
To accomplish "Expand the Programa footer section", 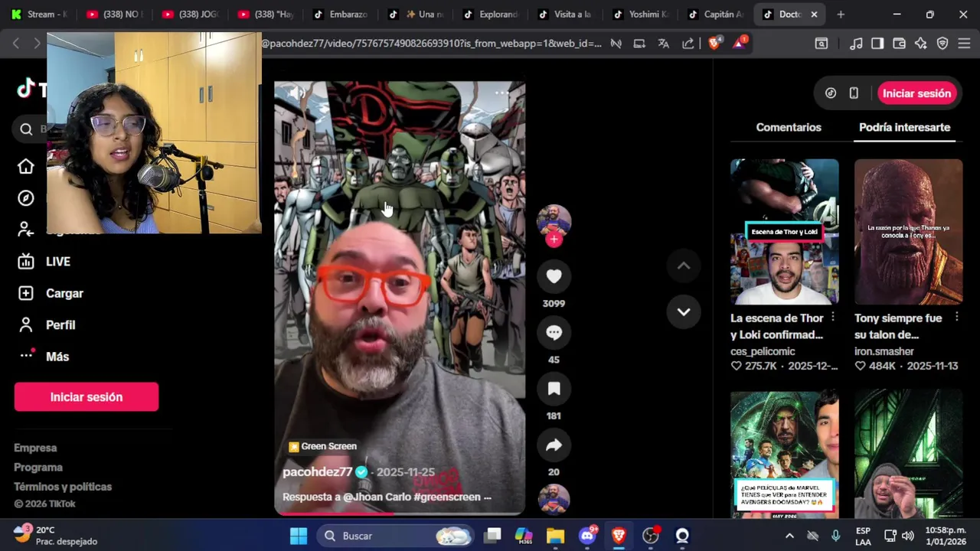I will [38, 468].
